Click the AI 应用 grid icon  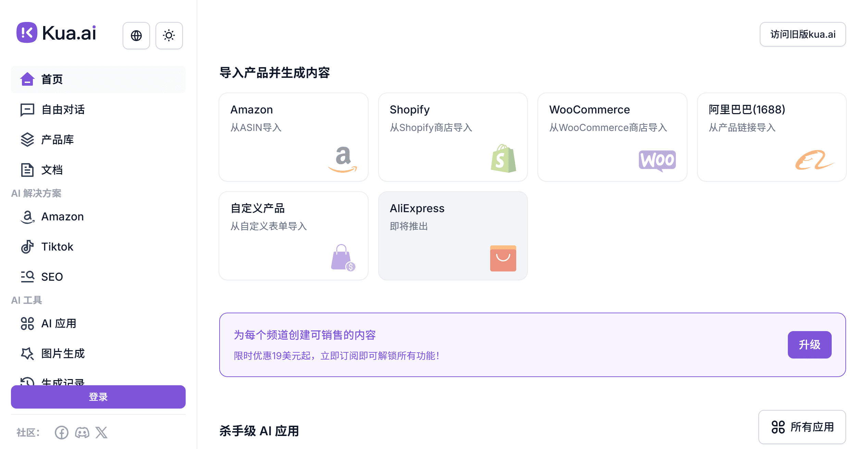click(27, 323)
